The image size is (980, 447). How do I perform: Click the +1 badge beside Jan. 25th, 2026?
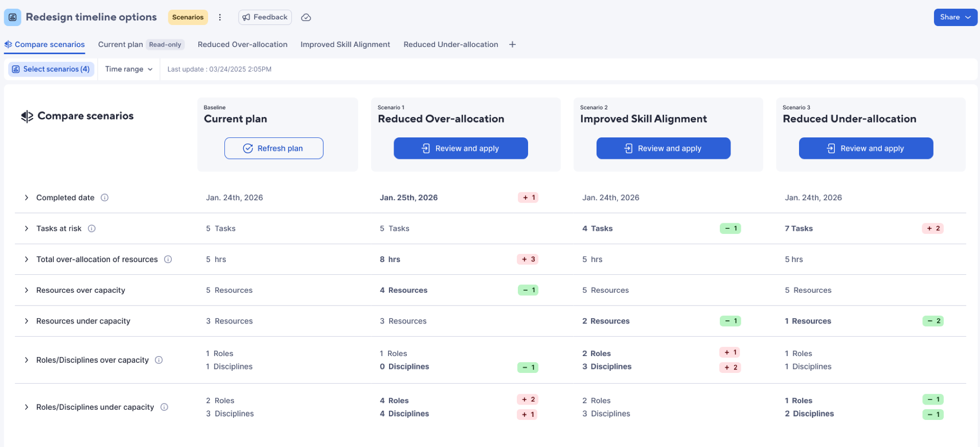tap(528, 198)
